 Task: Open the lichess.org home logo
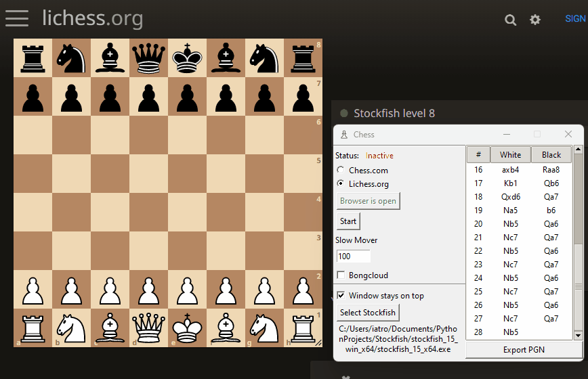[92, 18]
